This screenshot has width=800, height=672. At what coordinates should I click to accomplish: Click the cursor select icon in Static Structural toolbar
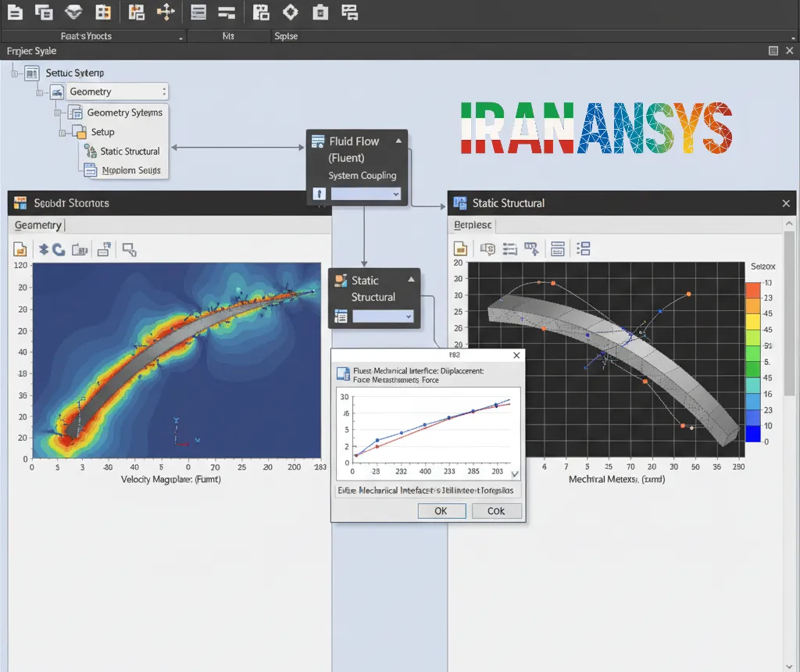(x=531, y=248)
